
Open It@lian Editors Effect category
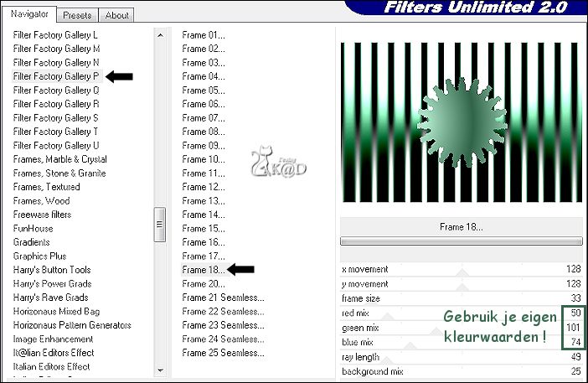point(54,353)
